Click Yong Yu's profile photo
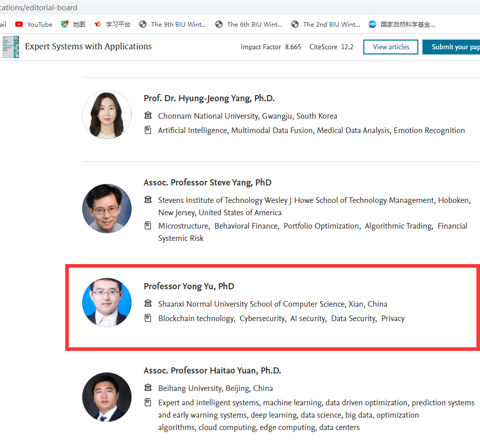Image resolution: width=480 pixels, height=448 pixels. 107,303
